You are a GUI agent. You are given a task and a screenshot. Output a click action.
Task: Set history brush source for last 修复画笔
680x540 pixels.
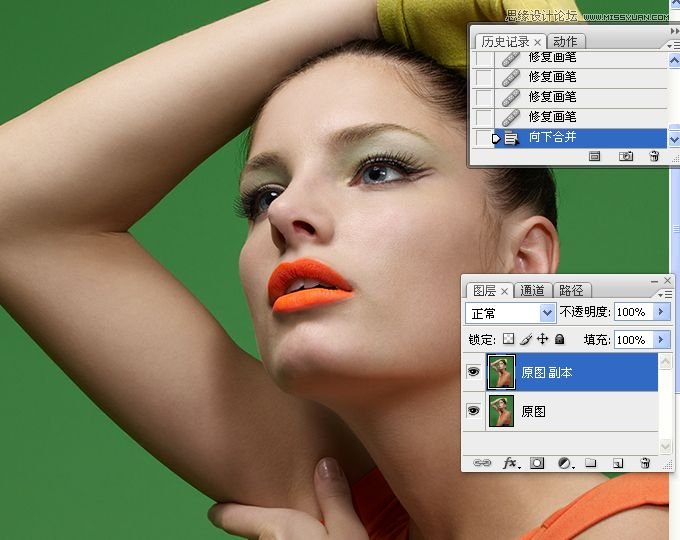(x=484, y=117)
